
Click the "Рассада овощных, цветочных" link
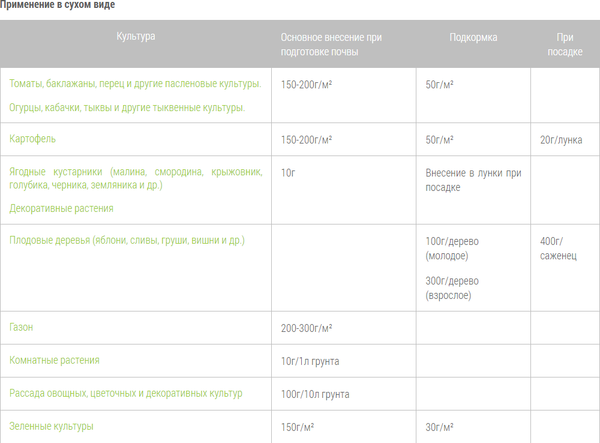(125, 393)
